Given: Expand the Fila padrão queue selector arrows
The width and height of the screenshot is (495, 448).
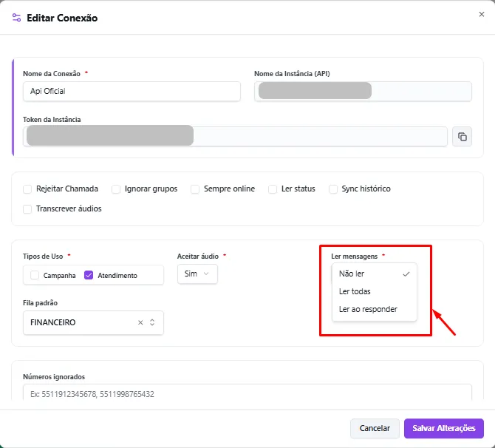Looking at the screenshot, I should pos(152,322).
